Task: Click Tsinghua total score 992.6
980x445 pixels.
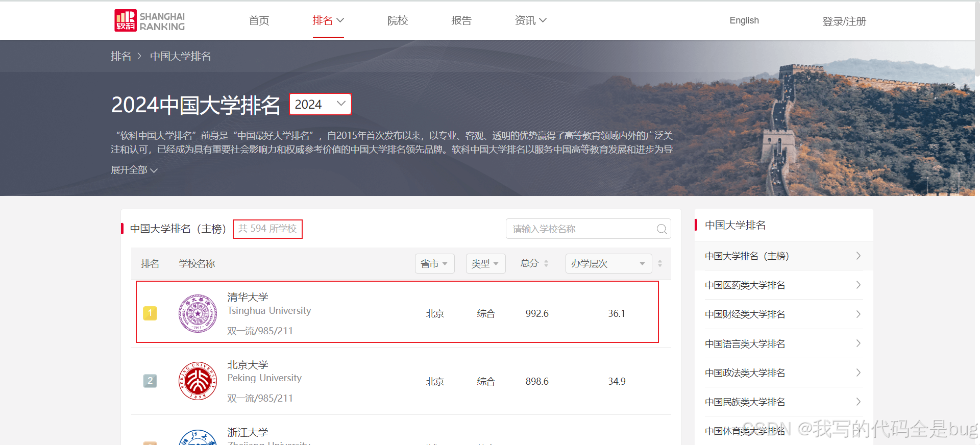Action: (537, 313)
